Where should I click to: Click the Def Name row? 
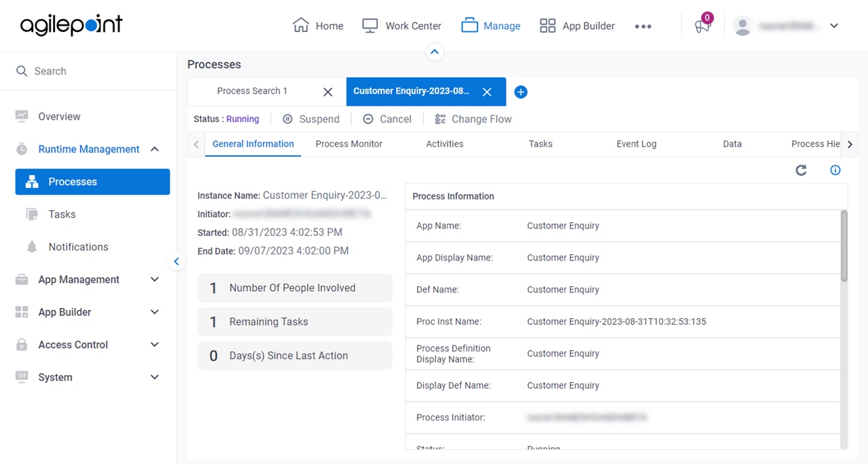point(623,290)
